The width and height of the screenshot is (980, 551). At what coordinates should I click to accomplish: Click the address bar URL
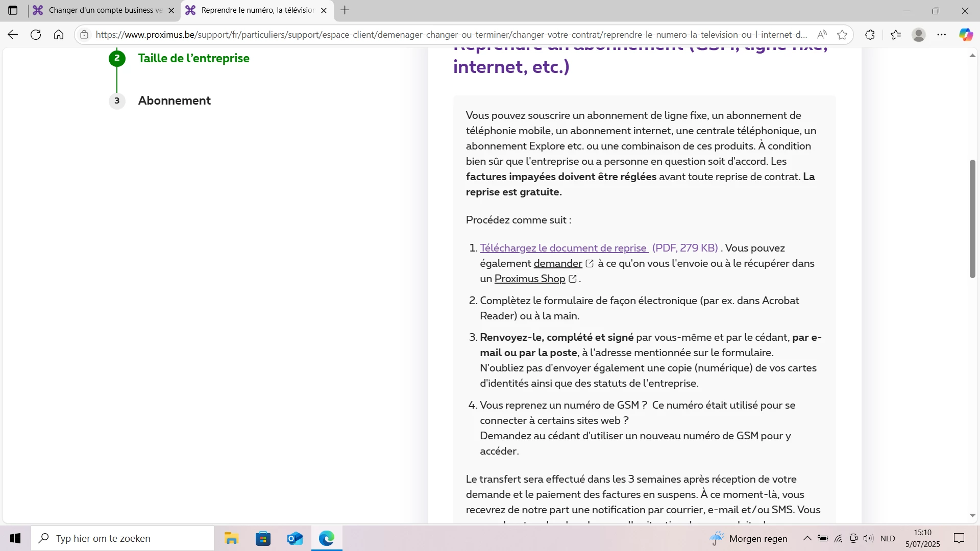451,35
